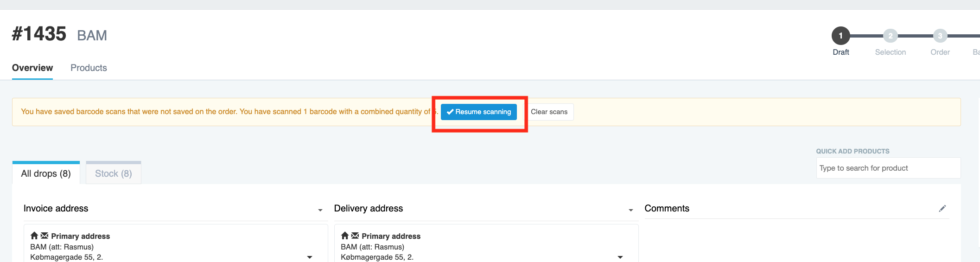
Task: Select the Order step circle
Action: (x=940, y=36)
